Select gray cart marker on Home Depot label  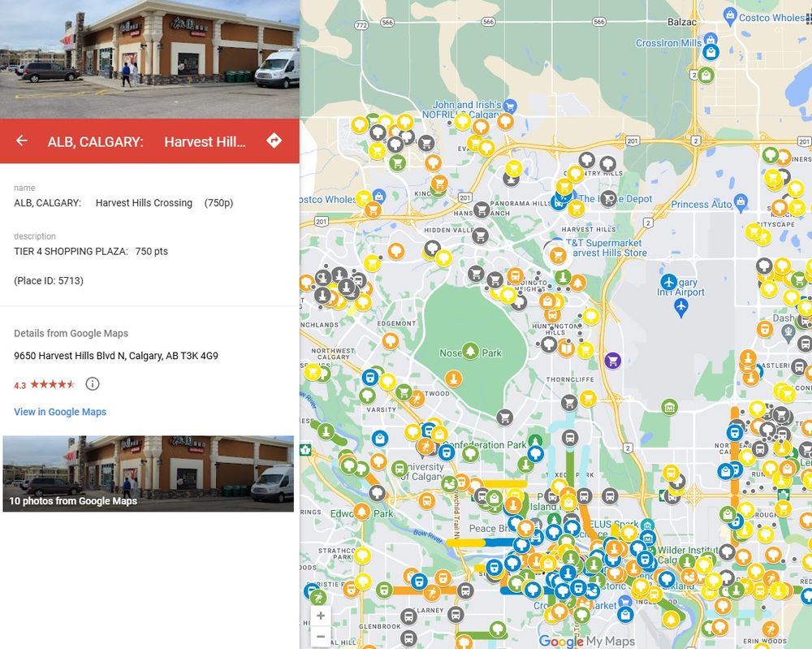click(608, 198)
